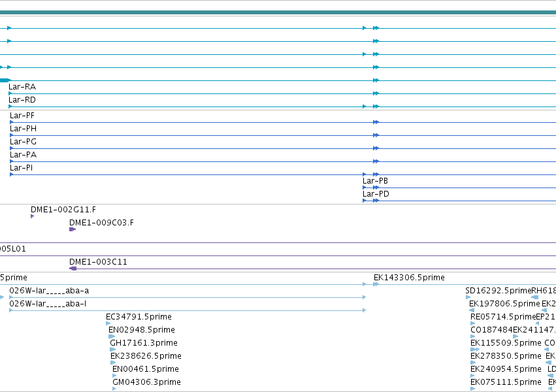Pick the Lar-PI protein label

click(x=22, y=168)
